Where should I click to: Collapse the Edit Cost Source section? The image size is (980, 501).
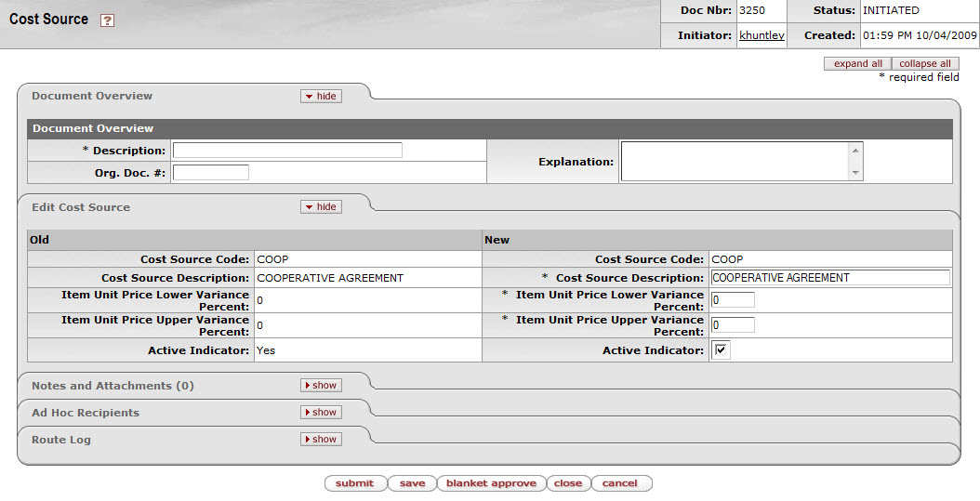point(321,206)
